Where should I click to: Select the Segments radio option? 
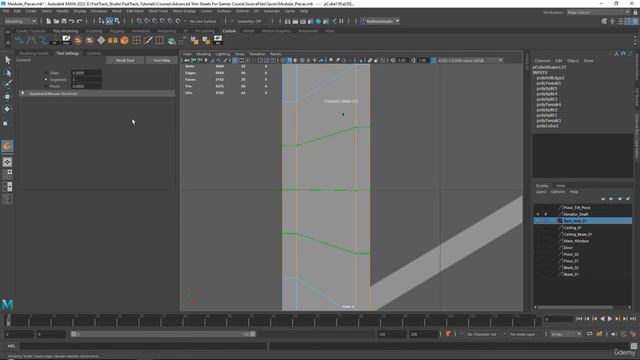46,80
